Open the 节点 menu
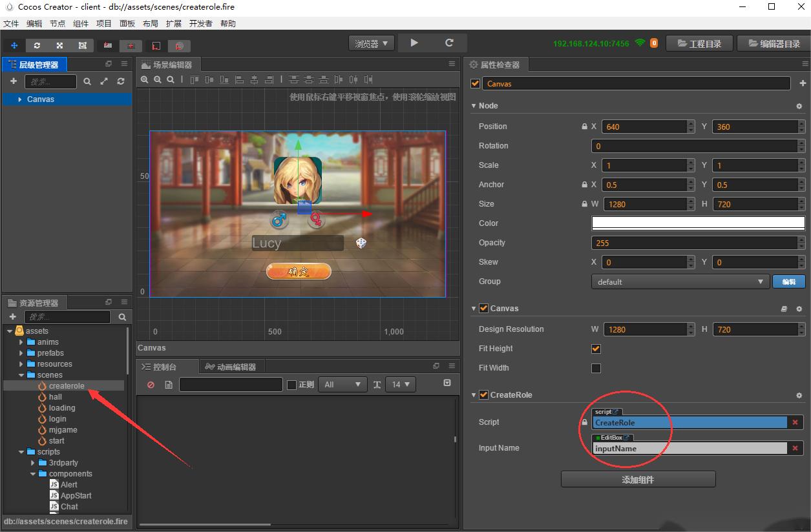The width and height of the screenshot is (811, 532). tap(58, 23)
